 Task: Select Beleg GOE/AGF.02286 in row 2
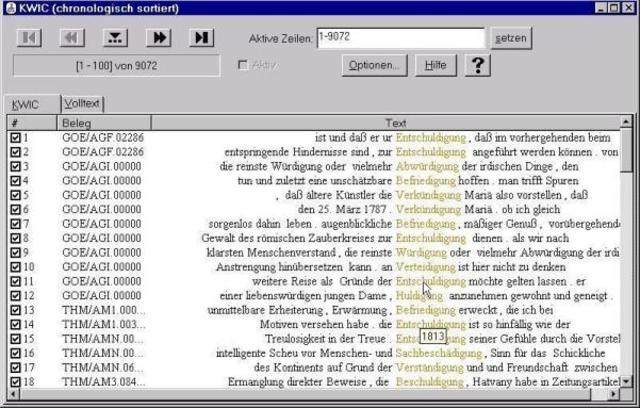point(103,152)
